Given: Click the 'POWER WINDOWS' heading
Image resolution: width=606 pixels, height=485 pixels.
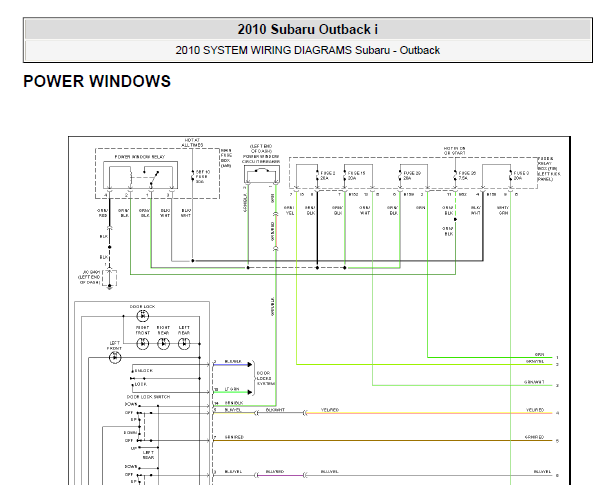Looking at the screenshot, I should [x=97, y=81].
